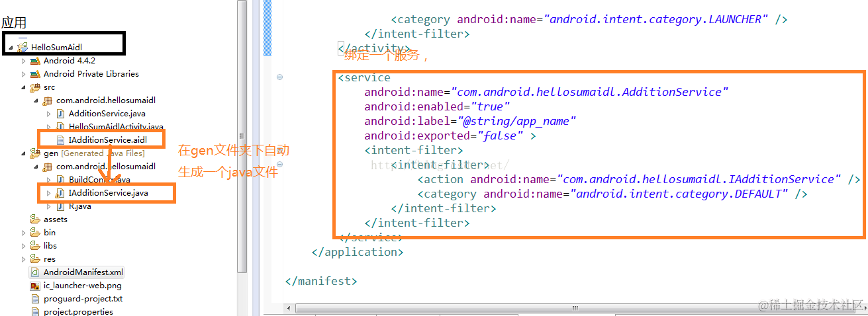Fold the service element in editor gutter
Screen dimensions: 868x316
279,77
